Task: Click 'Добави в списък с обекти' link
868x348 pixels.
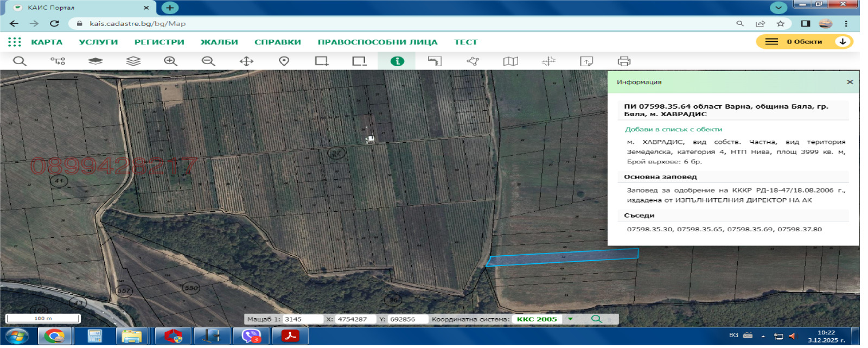Action: point(673,129)
